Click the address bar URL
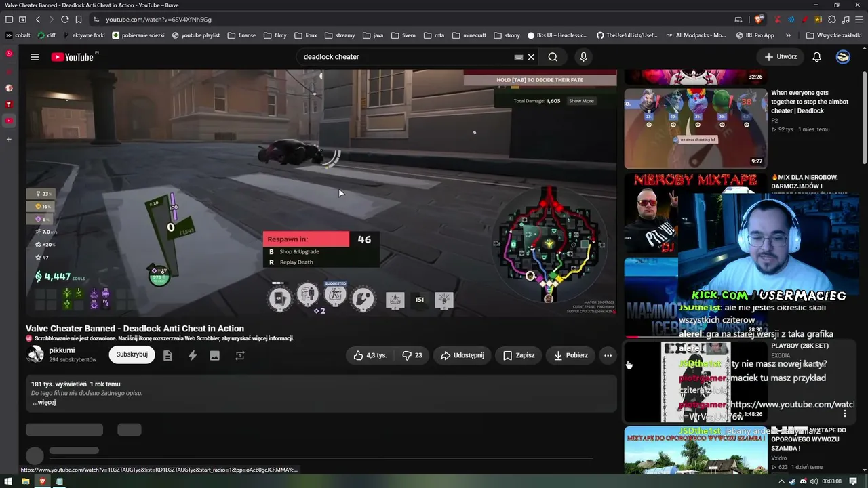868x488 pixels. point(159,20)
